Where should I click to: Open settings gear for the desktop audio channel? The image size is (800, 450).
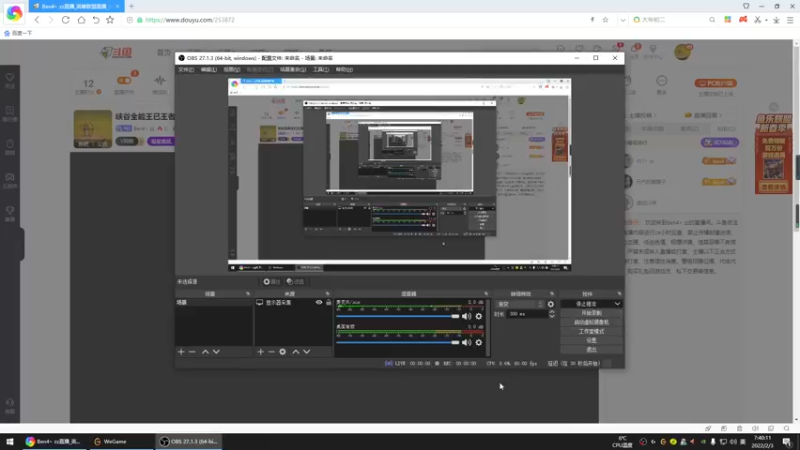tap(479, 342)
